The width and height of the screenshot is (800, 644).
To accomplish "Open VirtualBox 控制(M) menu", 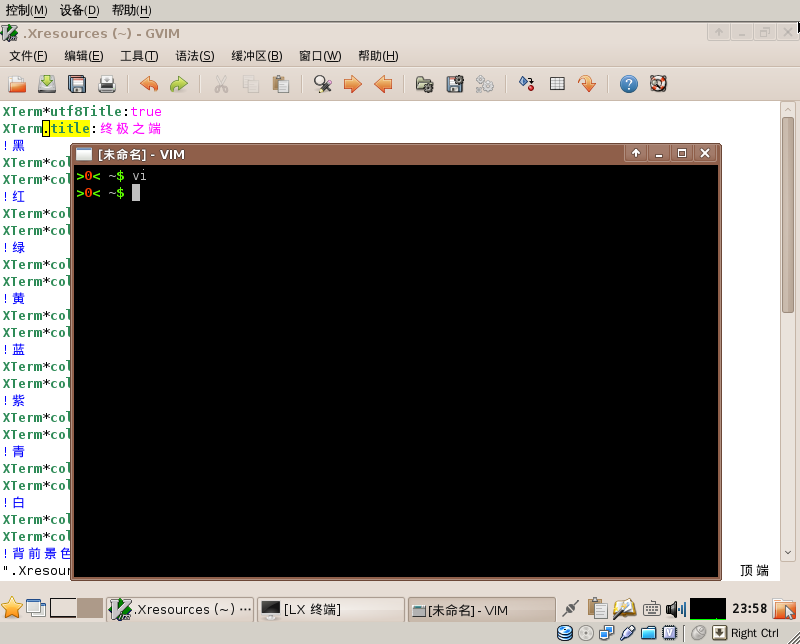I will [27, 10].
